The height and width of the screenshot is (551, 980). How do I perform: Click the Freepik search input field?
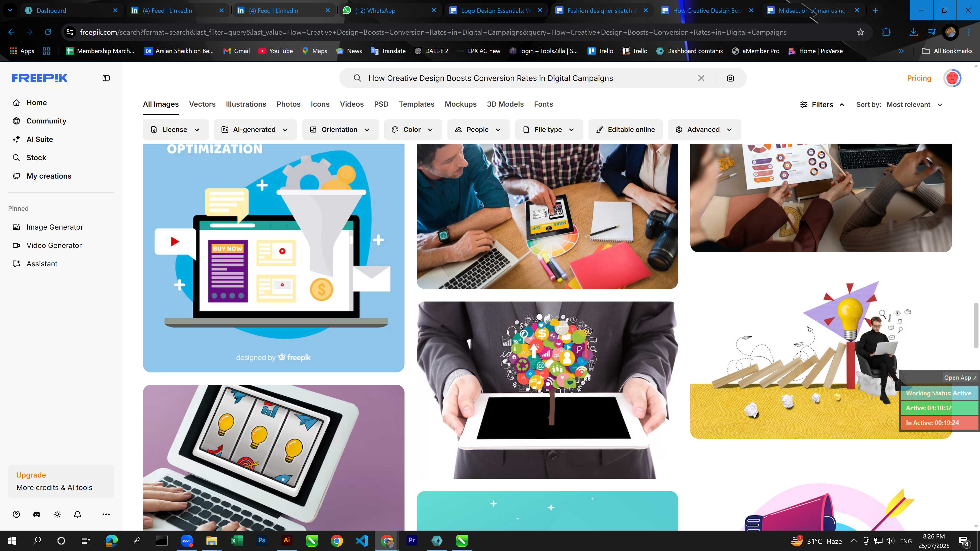coord(529,78)
